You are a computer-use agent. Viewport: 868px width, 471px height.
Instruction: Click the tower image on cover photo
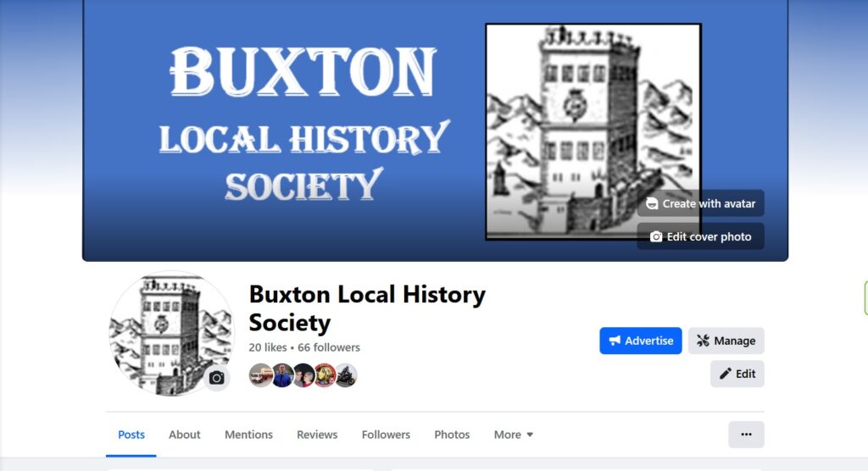tap(593, 131)
